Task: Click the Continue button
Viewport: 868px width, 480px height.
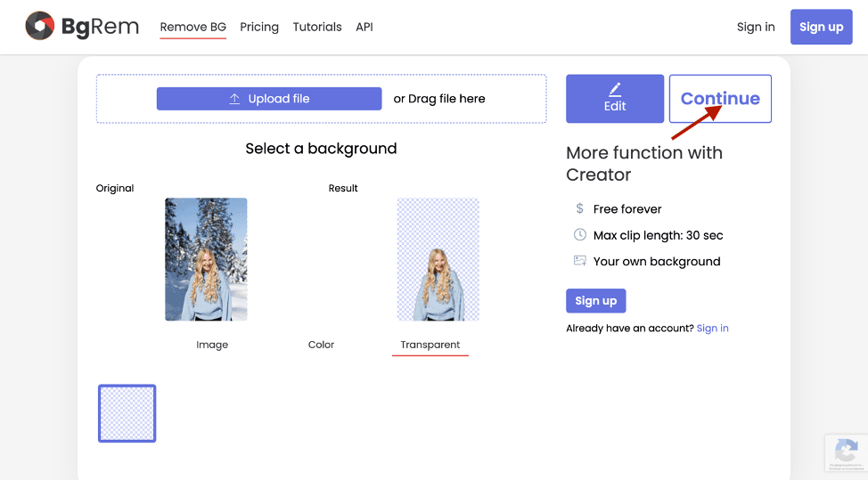Action: coord(720,99)
